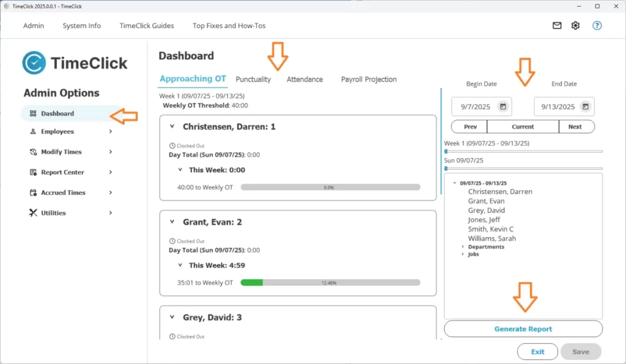Screen dimensions: 626x364
Task: Expand the Departments tree node
Action: pyautogui.click(x=463, y=246)
